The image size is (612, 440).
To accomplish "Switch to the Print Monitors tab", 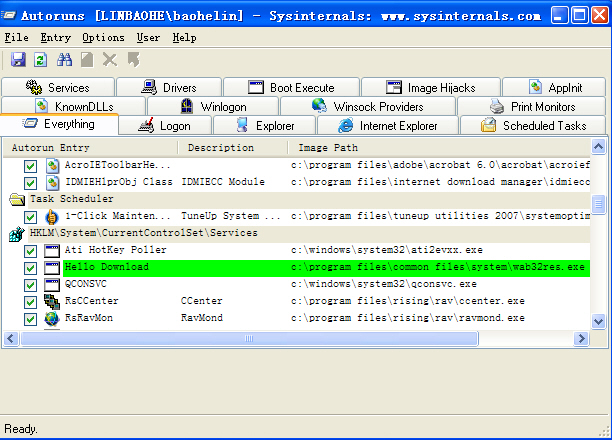I will click(532, 106).
